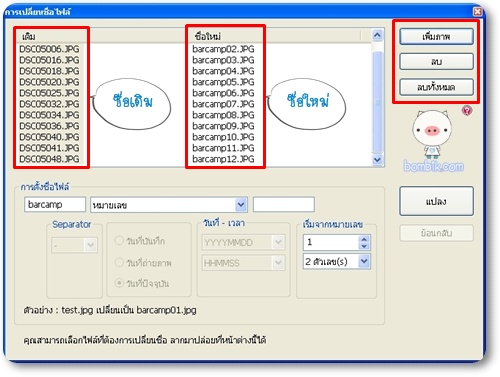Viewport: 500px width, 377px height.
Task: Click the ย้อนกลับ (undo) button
Action: (x=436, y=233)
